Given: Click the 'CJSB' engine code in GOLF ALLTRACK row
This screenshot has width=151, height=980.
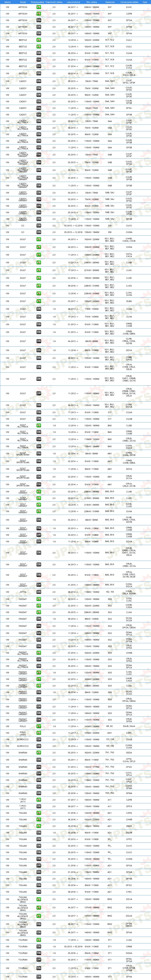Looking at the screenshot, I should coord(129,426).
